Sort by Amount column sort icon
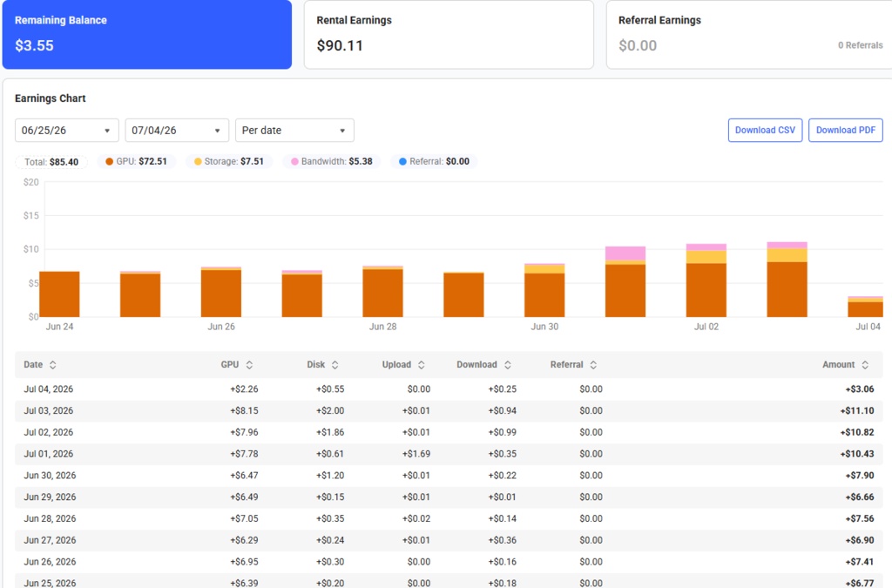 [865, 365]
